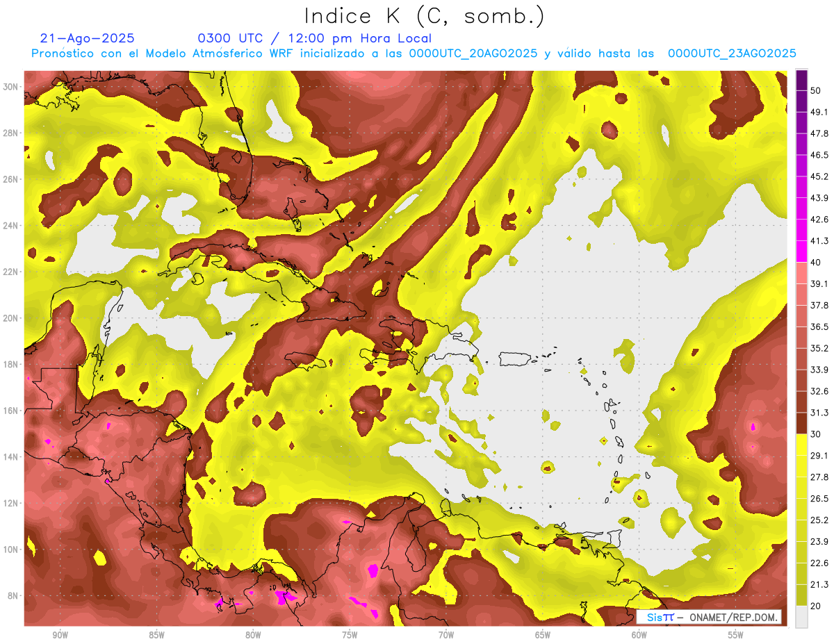The image size is (834, 644).
Task: Click the latitude label '26N'
Action: (11, 179)
